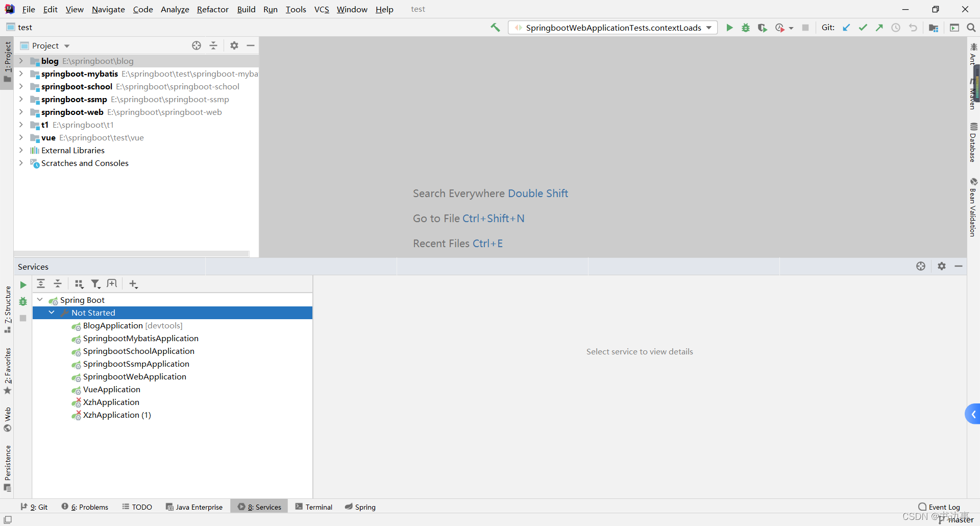Screen dimensions: 980x526
Task: Start debugging with the bug icon in toolbar
Action: (746, 28)
